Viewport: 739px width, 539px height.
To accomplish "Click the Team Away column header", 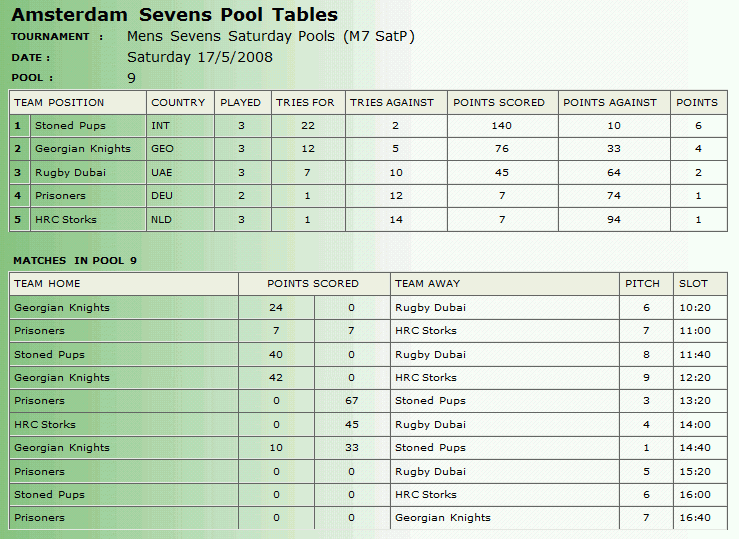I will [x=428, y=283].
